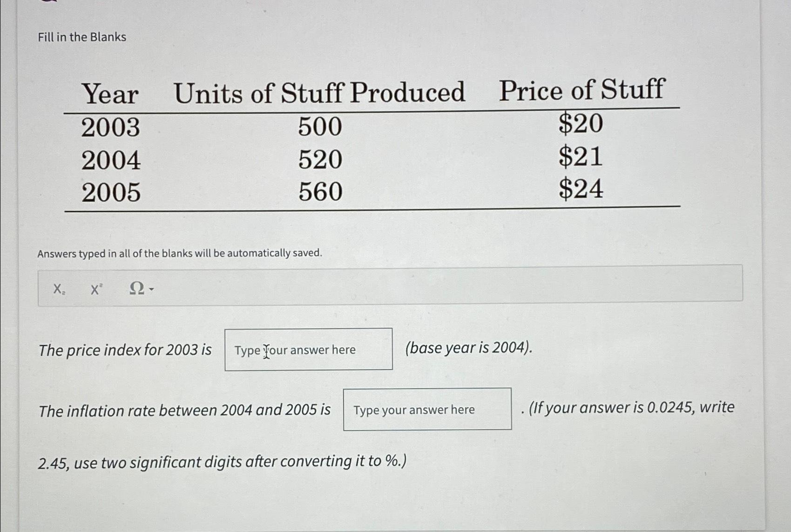The height and width of the screenshot is (532, 791).
Task: Select the superscript X² formatting icon
Action: (95, 290)
